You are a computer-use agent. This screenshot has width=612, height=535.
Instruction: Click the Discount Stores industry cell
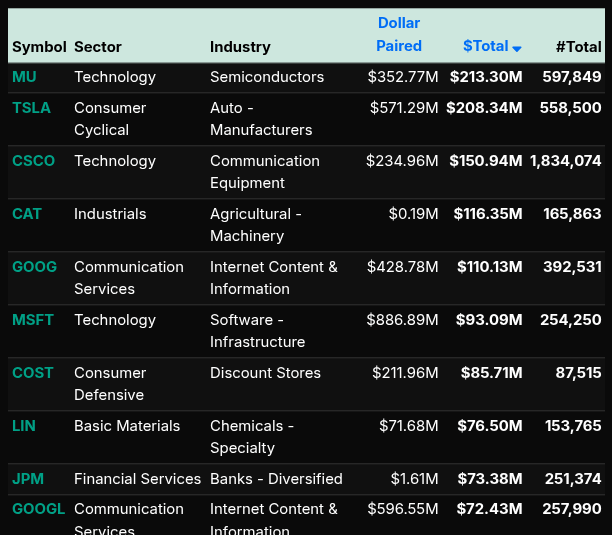coord(265,373)
